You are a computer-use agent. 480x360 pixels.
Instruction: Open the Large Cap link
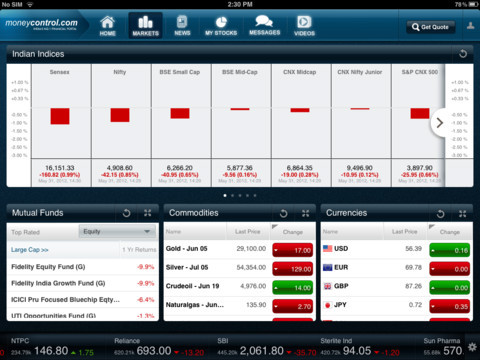tap(29, 250)
